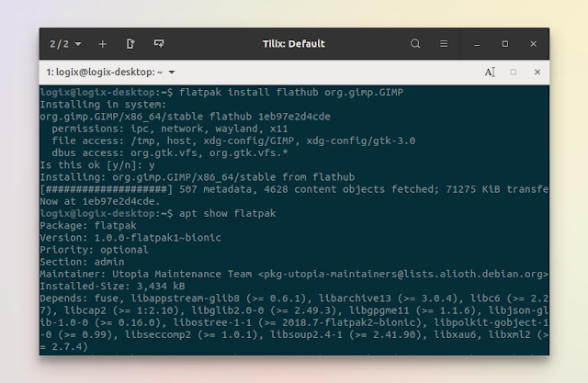Click the Tilix: Default window title
The width and height of the screenshot is (588, 383).
coord(294,44)
